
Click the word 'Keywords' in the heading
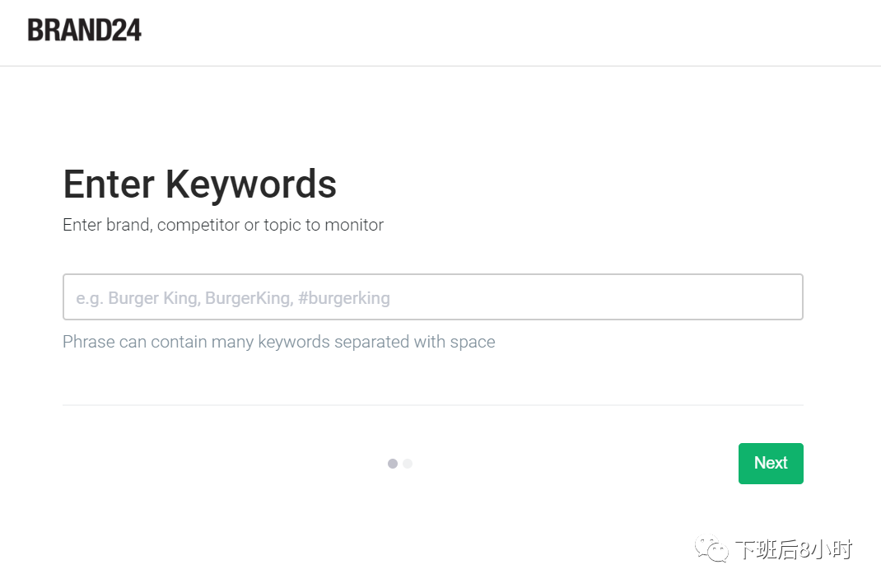[x=250, y=185]
